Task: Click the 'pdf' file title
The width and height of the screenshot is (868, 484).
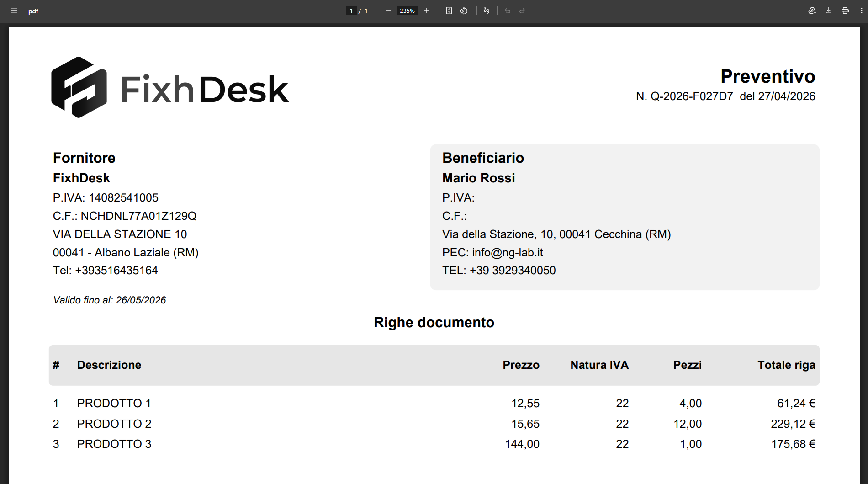Action: [33, 11]
